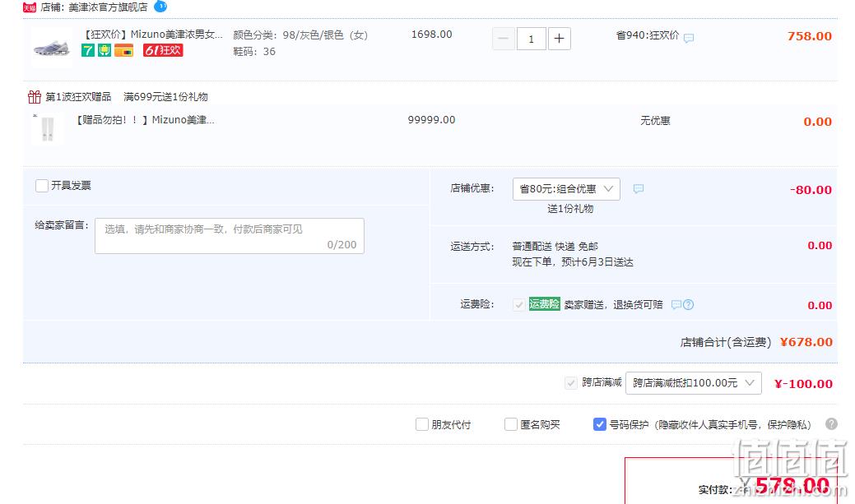Click the 卖家赠送，退换货可赔 text
The height and width of the screenshot is (504, 855).
613,304
